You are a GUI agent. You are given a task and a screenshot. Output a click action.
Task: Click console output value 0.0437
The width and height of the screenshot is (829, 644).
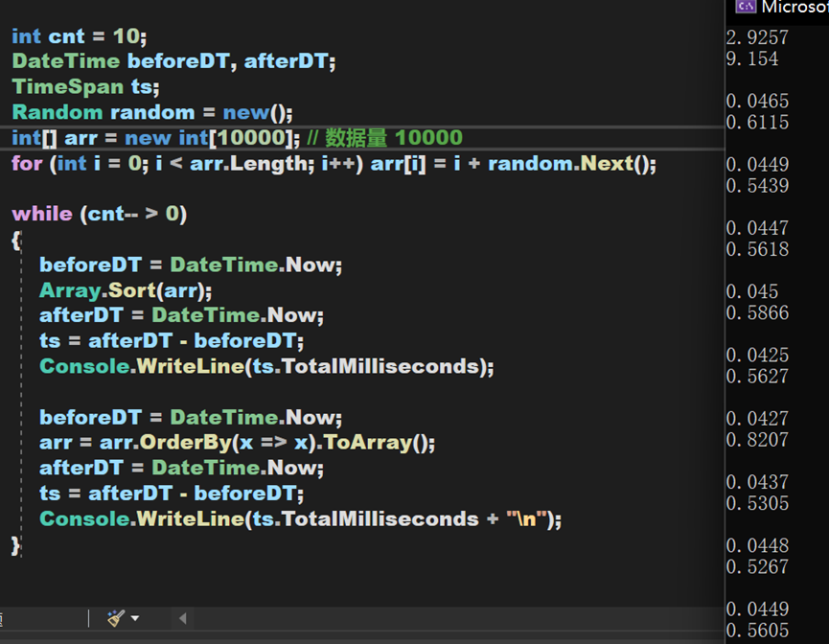click(x=757, y=482)
